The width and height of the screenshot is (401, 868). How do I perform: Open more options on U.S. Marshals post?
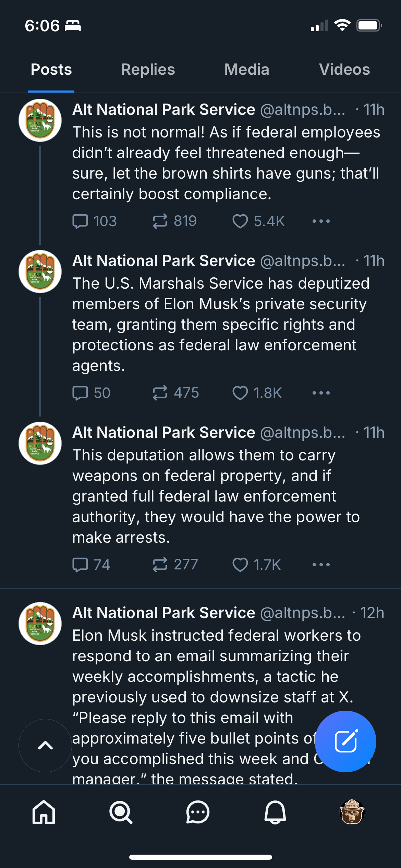click(x=321, y=393)
